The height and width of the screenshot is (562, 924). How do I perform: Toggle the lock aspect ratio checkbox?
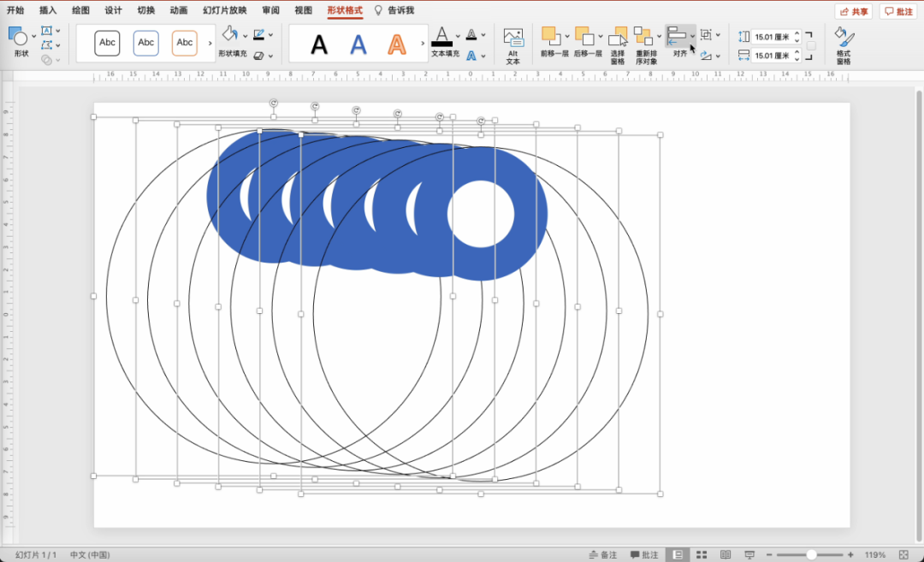pos(811,46)
